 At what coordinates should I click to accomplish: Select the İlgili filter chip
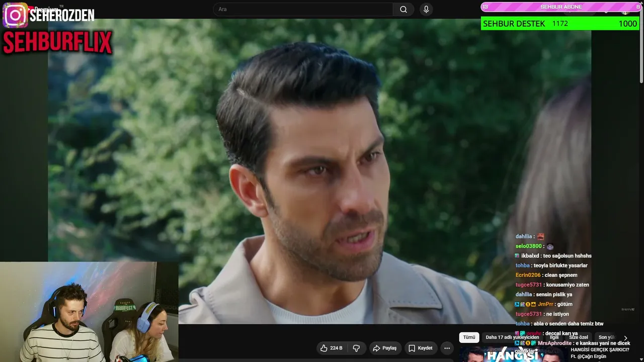(x=554, y=337)
